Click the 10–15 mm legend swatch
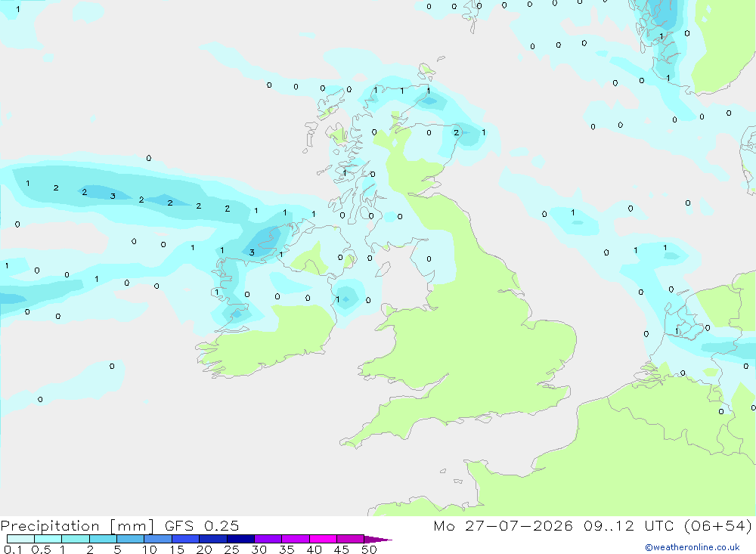This screenshot has width=756, height=554. (158, 539)
